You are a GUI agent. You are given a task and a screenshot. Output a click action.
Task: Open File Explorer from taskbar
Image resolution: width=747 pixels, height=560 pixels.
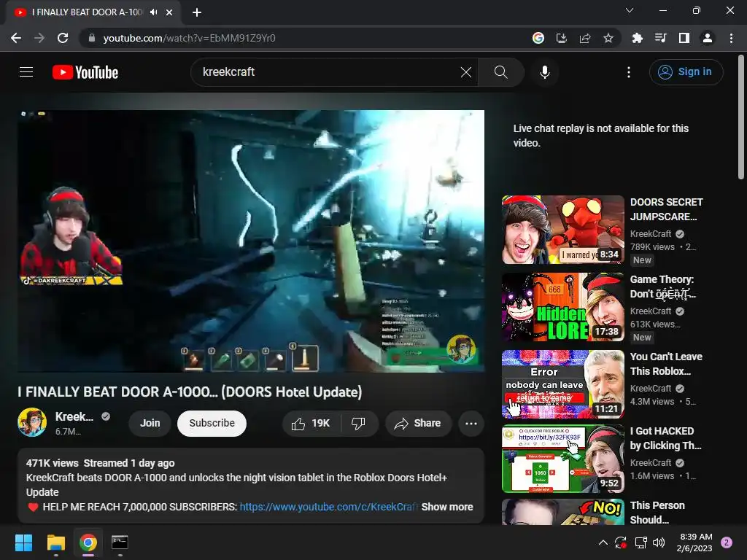pos(55,542)
